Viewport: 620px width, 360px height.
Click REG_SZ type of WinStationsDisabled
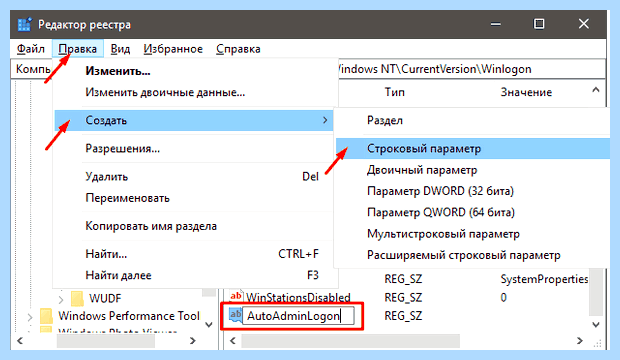point(403,297)
